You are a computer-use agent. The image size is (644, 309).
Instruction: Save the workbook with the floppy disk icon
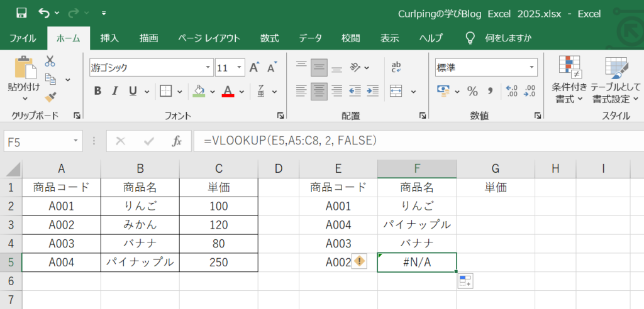[21, 13]
